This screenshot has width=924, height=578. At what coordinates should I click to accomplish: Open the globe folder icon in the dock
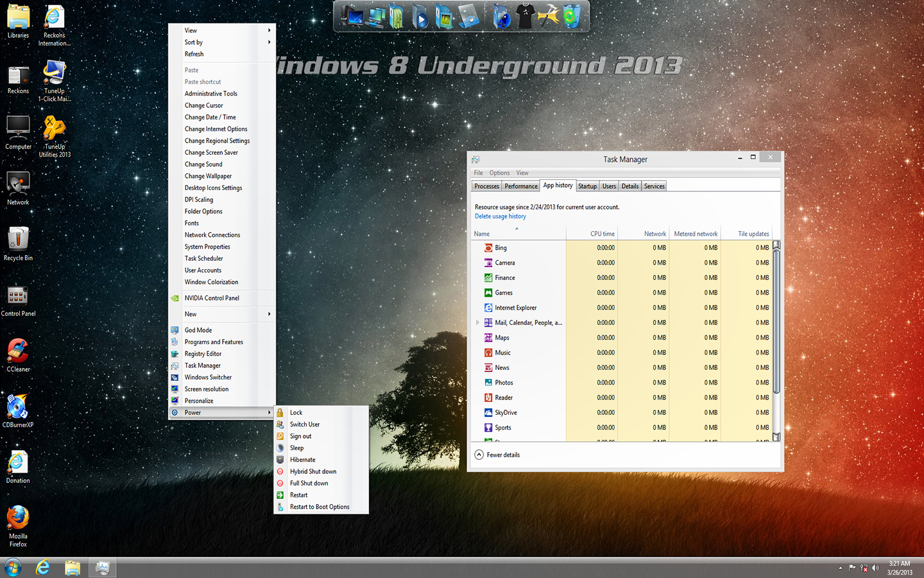click(502, 16)
